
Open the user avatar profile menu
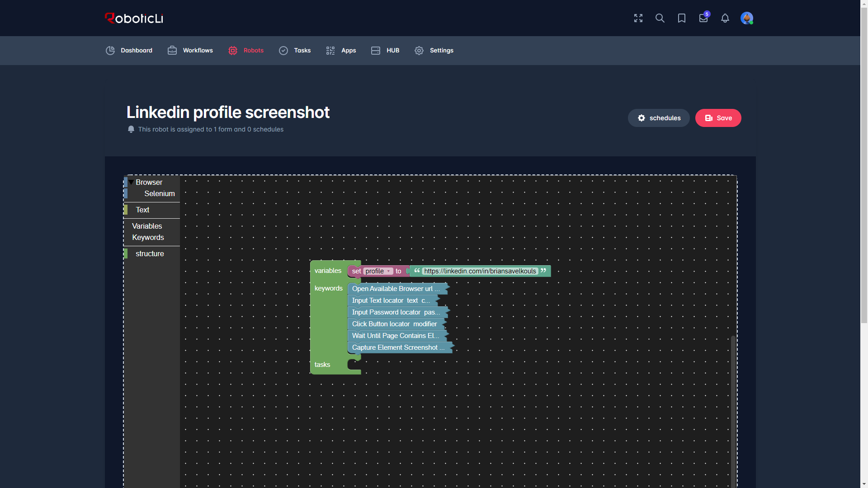click(x=747, y=18)
